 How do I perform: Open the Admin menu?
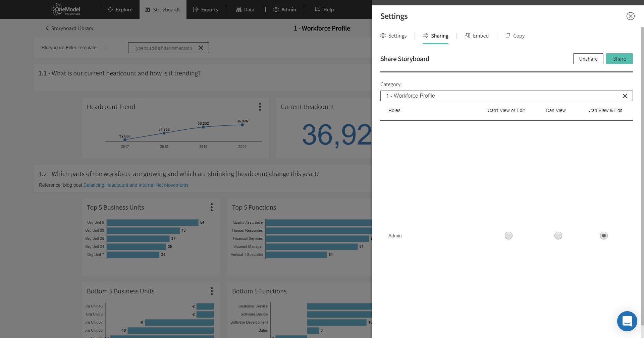pos(285,9)
